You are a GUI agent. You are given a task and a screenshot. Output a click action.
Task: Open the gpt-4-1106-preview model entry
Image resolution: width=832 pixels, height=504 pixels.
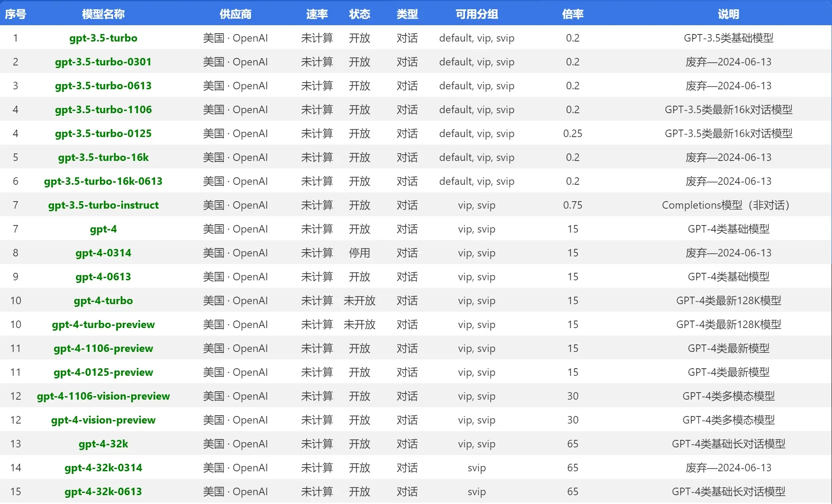click(103, 348)
